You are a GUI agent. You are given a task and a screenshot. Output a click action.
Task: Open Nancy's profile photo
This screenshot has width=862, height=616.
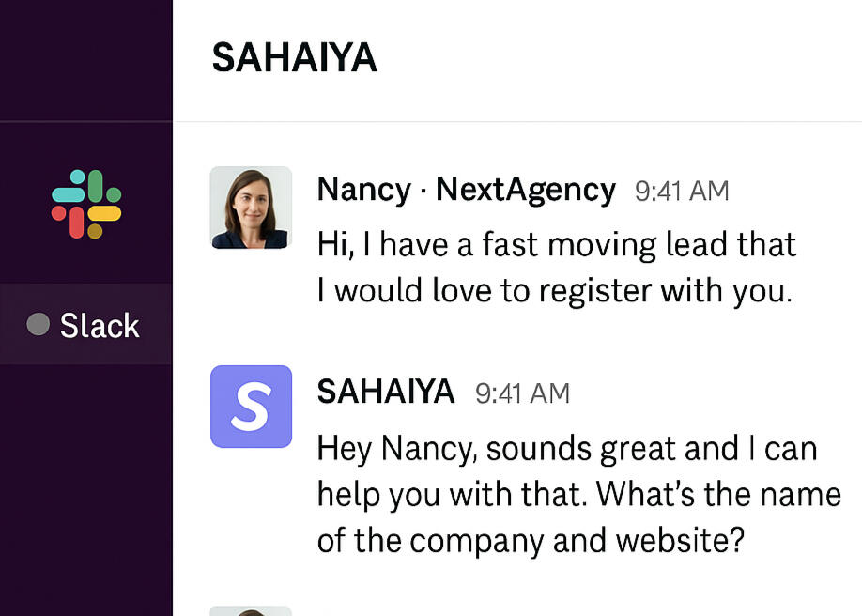[251, 208]
